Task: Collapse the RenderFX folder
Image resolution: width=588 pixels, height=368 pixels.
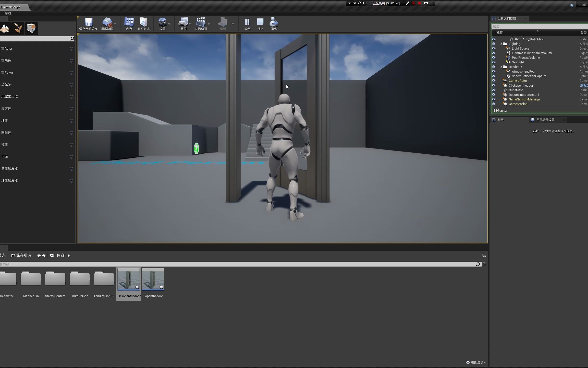Action: pos(501,67)
